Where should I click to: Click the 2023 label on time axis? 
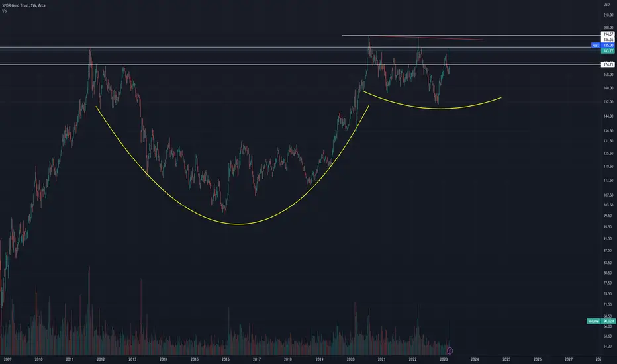444,359
